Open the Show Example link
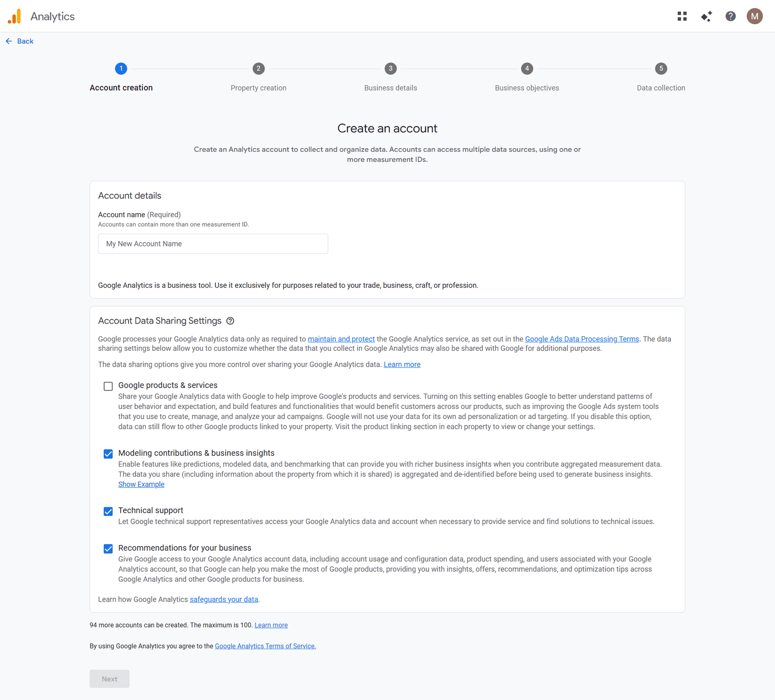775x700 pixels. 141,484
